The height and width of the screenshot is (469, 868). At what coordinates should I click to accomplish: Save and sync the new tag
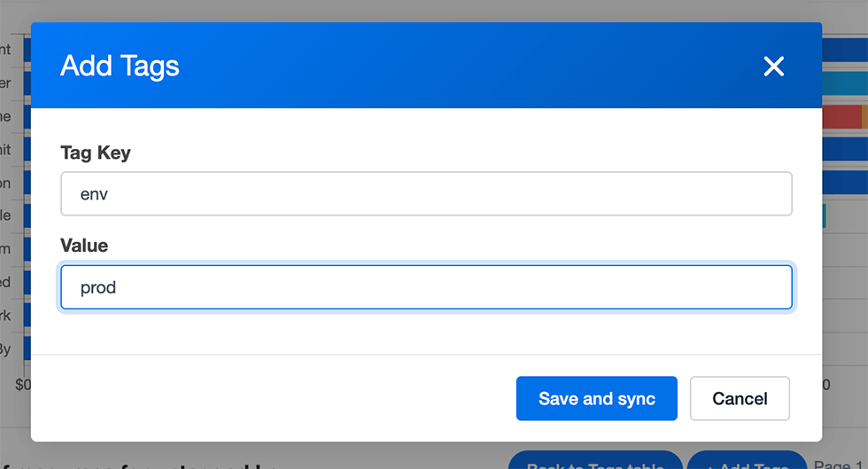point(597,399)
